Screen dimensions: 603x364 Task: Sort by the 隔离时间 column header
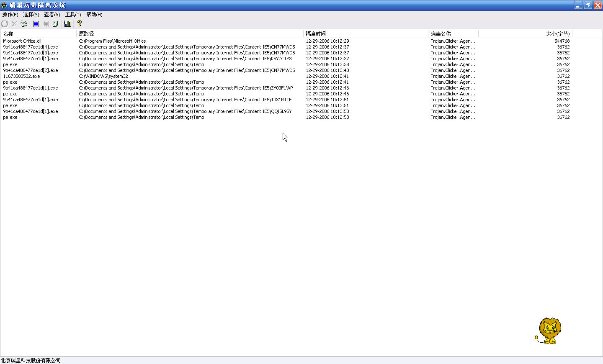point(366,33)
